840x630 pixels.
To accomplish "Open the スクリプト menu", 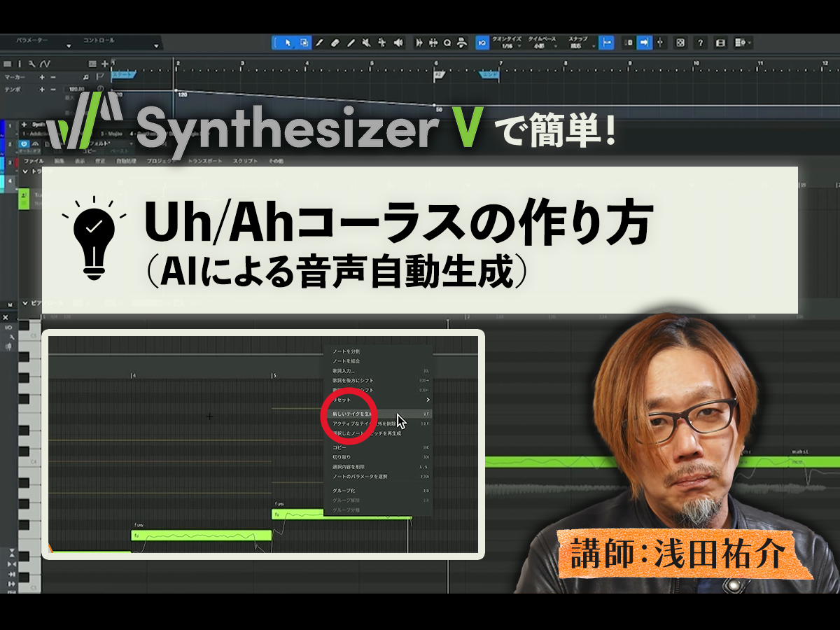I will [x=245, y=161].
